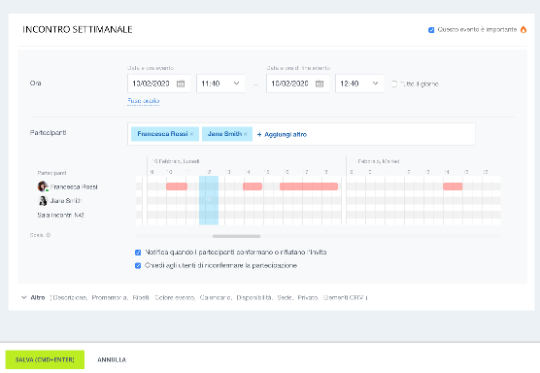Remove Francesca Rossi chip using its x
540x373 pixels.
[x=191, y=134]
